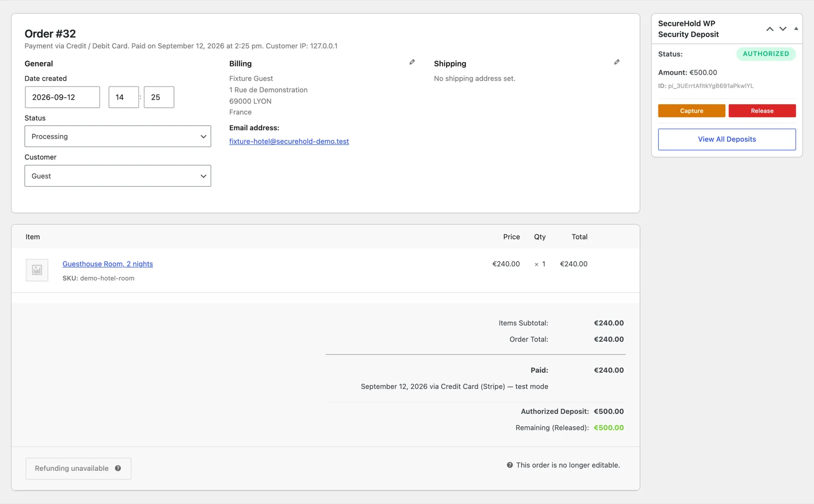814x504 pixels.
Task: Click the Refunding unavailable button
Action: click(x=78, y=468)
